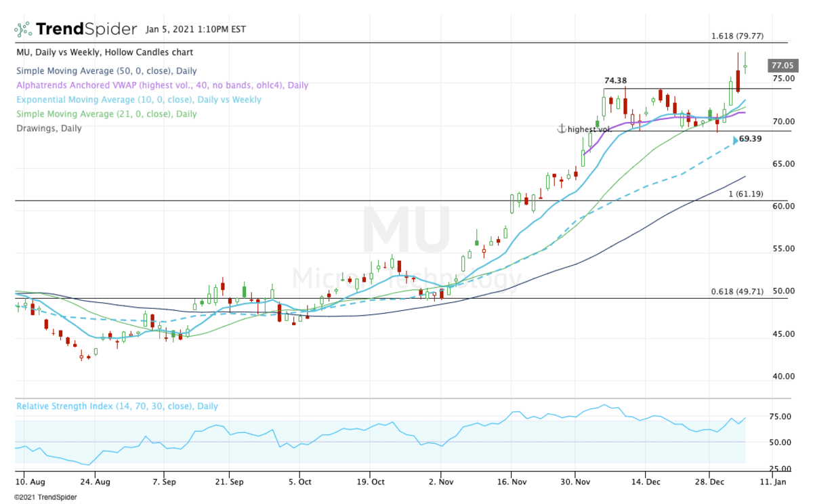Click the anchor icon marking highest vol. VWAP

click(561, 129)
